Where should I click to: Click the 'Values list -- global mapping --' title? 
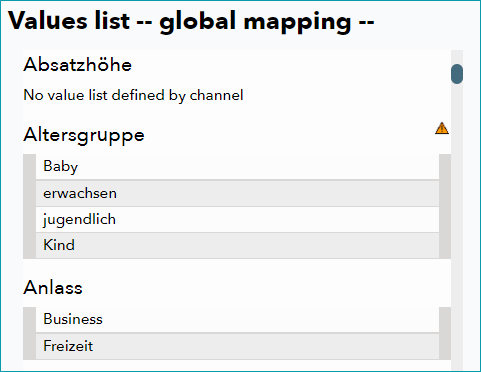click(x=191, y=21)
